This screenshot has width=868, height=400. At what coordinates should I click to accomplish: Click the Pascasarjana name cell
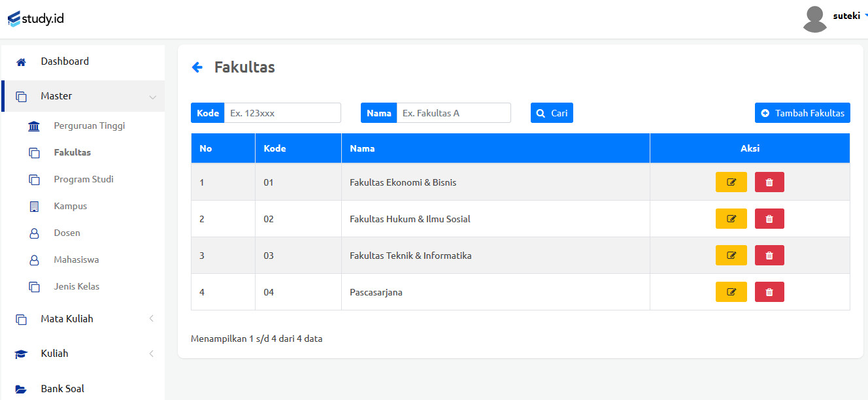[x=495, y=292]
